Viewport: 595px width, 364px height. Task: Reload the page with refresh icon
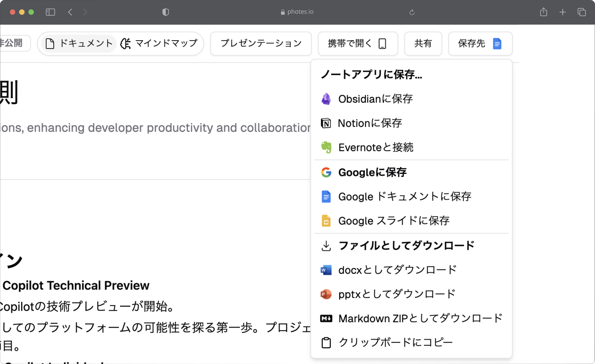[412, 12]
